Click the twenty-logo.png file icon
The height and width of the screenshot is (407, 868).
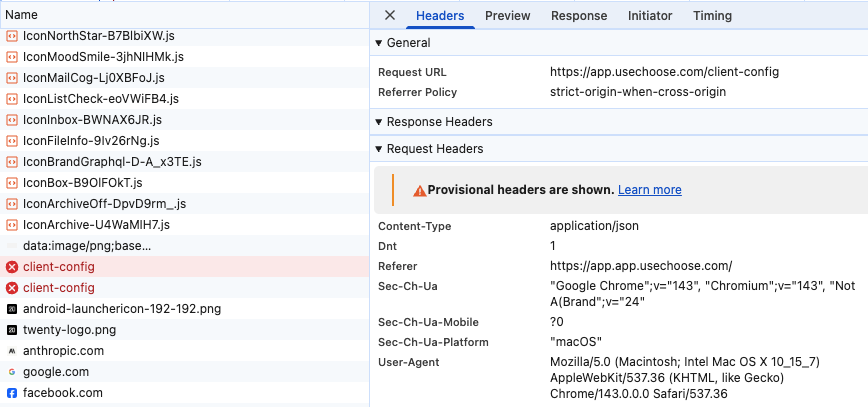coord(12,330)
